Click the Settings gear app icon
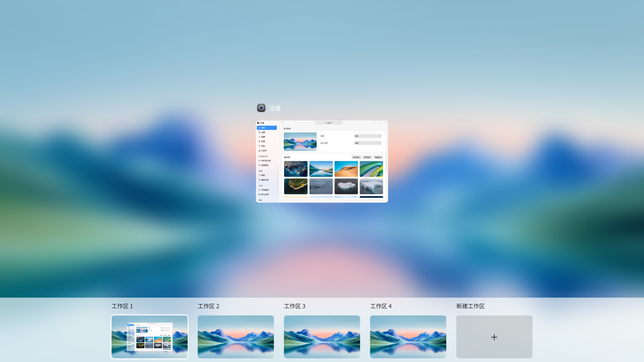The image size is (644, 362). point(261,108)
